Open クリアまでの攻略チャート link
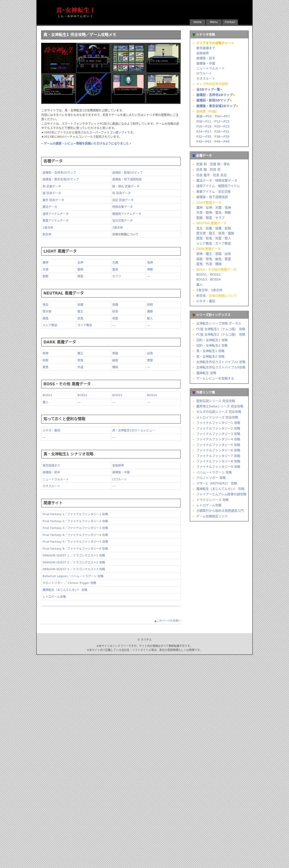This screenshot has height=868, width=289. coord(215,43)
